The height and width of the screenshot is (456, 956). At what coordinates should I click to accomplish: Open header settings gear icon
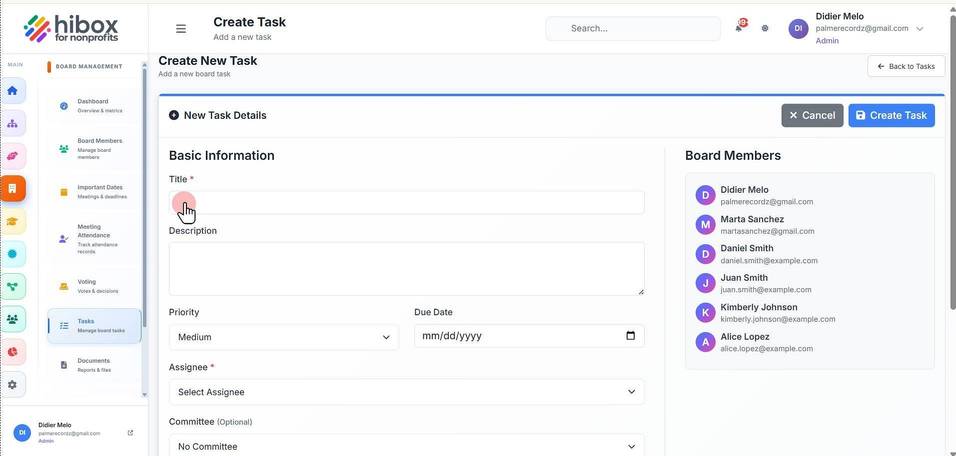coord(765,28)
